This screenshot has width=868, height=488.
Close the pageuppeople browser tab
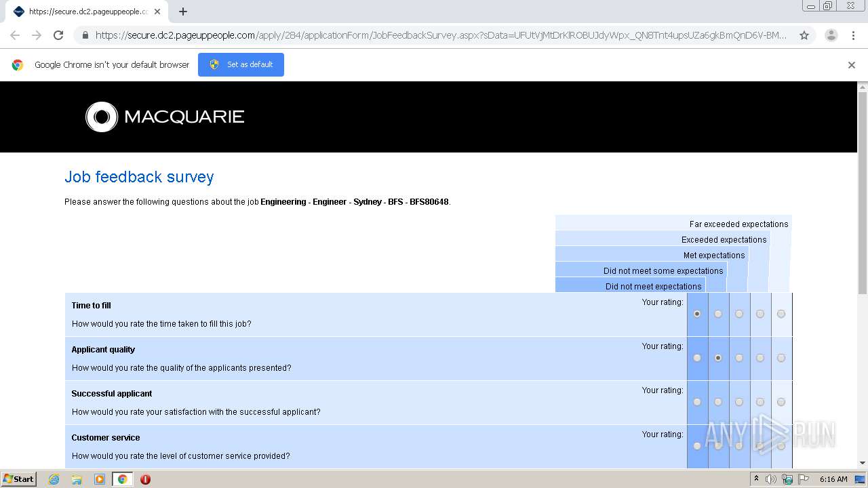[x=157, y=12]
